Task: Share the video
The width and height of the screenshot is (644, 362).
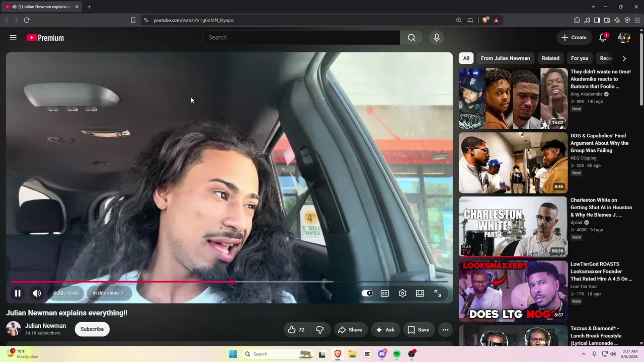Action: [350, 330]
